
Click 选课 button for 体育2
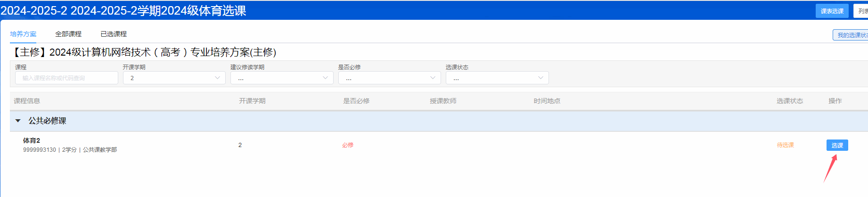(x=837, y=145)
